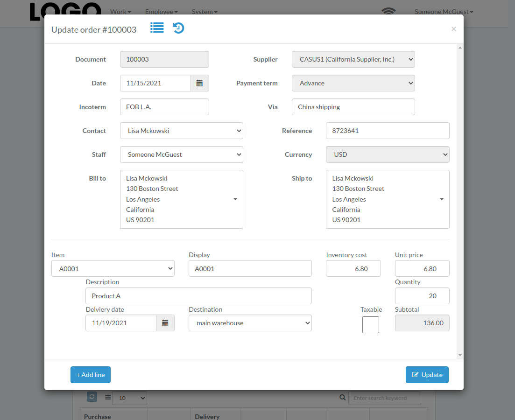The width and height of the screenshot is (515, 420).
Task: Open the page size dropdown showing 10
Action: tap(129, 398)
